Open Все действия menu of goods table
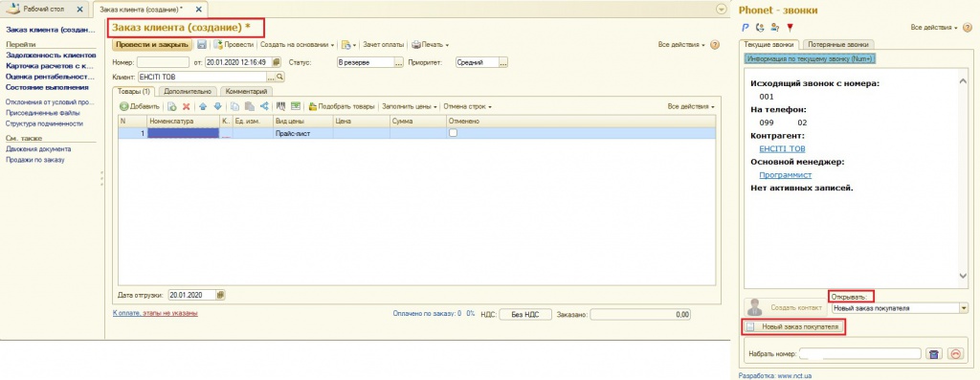The width and height of the screenshot is (980, 380). pyautogui.click(x=691, y=107)
